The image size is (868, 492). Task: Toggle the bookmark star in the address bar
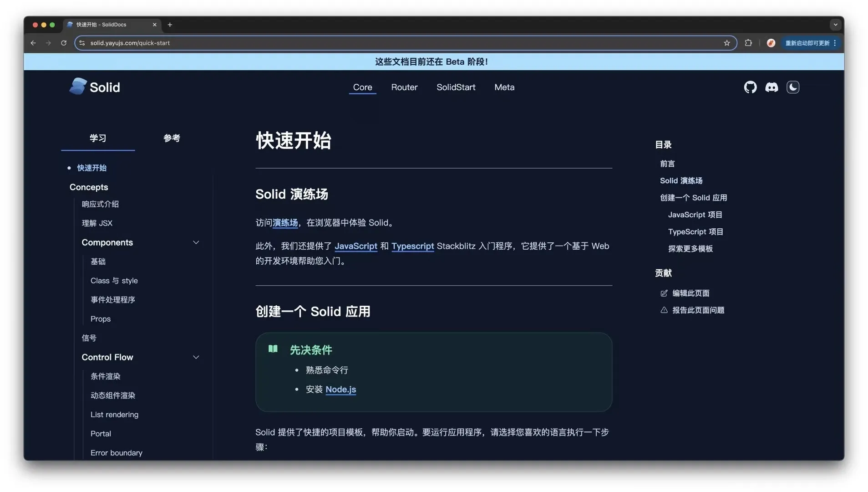[727, 43]
